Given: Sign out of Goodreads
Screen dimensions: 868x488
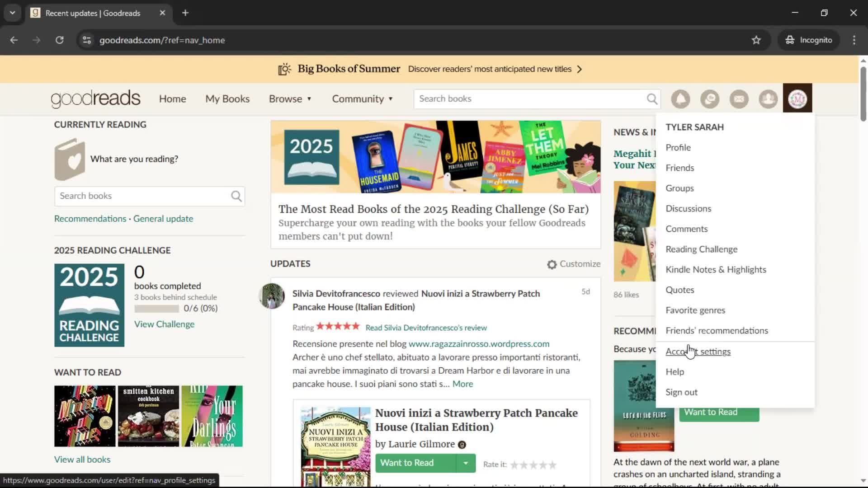Looking at the screenshot, I should coord(681,392).
